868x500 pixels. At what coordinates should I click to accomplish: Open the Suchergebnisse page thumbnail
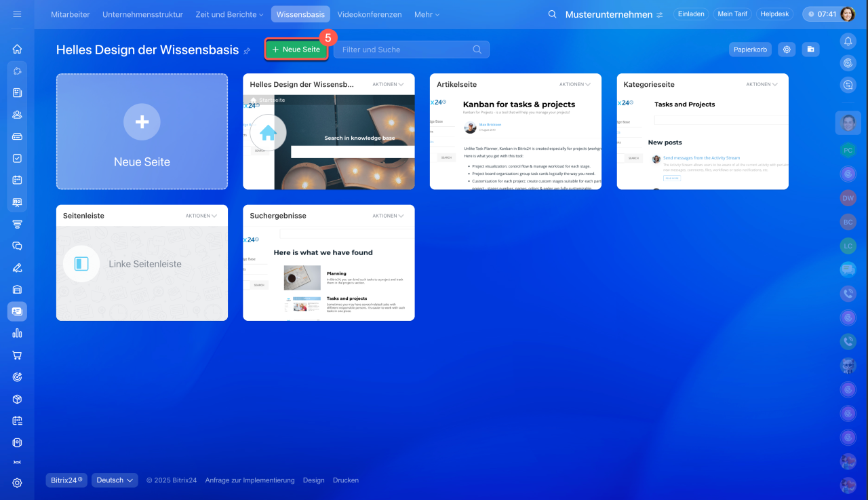[x=328, y=273]
